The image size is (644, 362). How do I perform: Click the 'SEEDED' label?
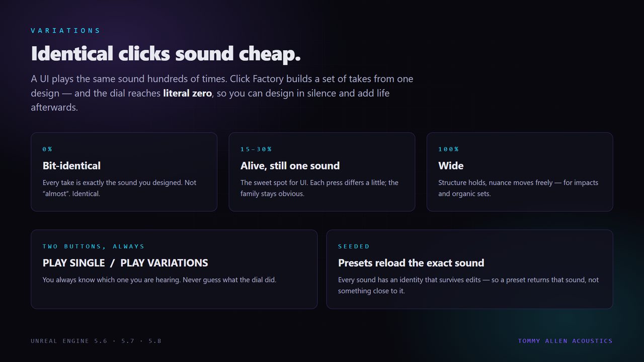pyautogui.click(x=354, y=246)
